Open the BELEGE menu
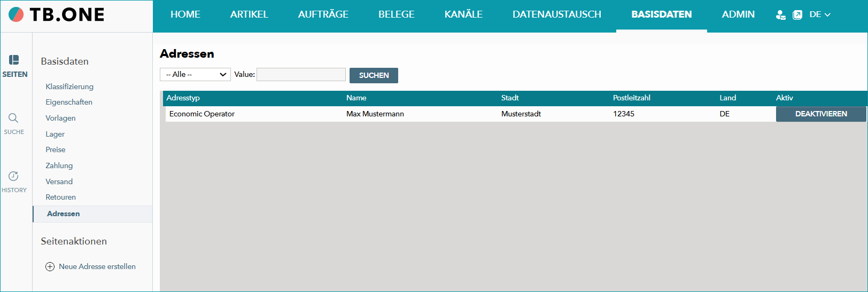The image size is (868, 292). (397, 14)
